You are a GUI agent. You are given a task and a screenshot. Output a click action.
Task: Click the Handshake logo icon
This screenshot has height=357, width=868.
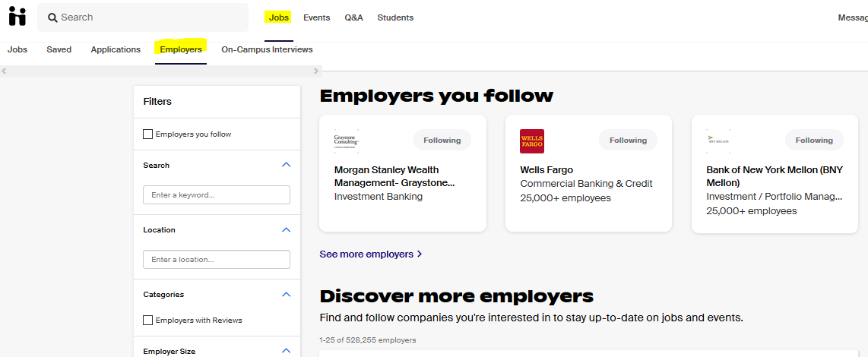point(17,17)
